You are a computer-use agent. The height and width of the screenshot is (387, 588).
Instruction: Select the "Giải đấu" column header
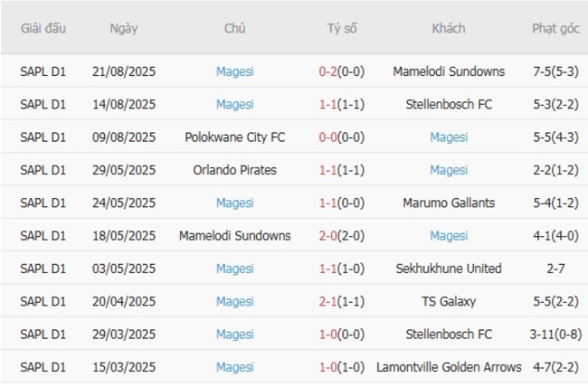tap(43, 28)
